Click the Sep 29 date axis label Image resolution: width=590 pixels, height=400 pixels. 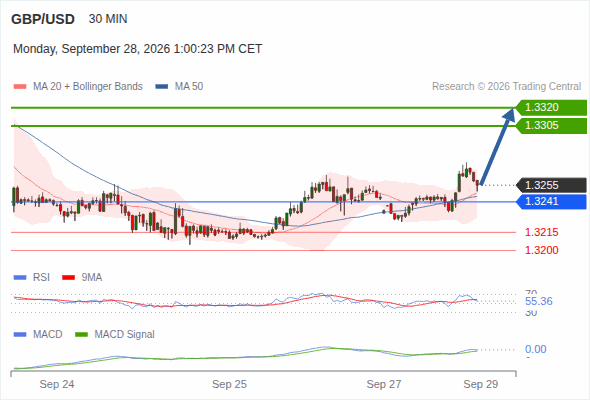pyautogui.click(x=481, y=384)
